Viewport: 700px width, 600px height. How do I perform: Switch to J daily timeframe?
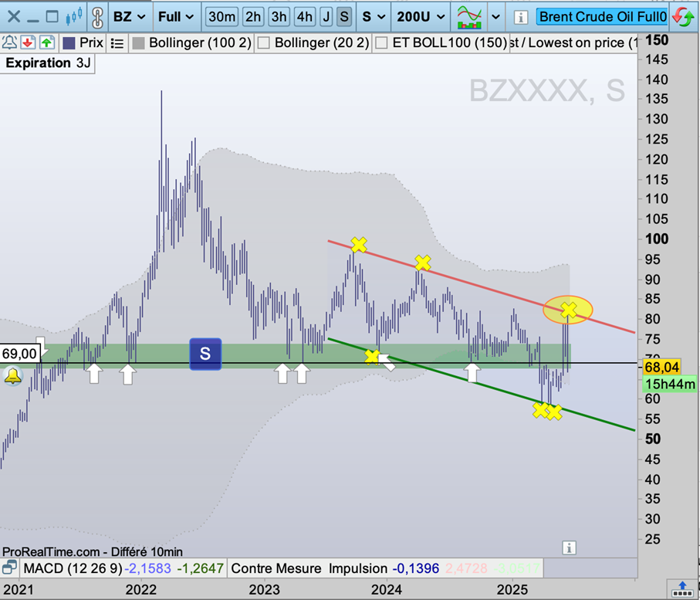[326, 17]
